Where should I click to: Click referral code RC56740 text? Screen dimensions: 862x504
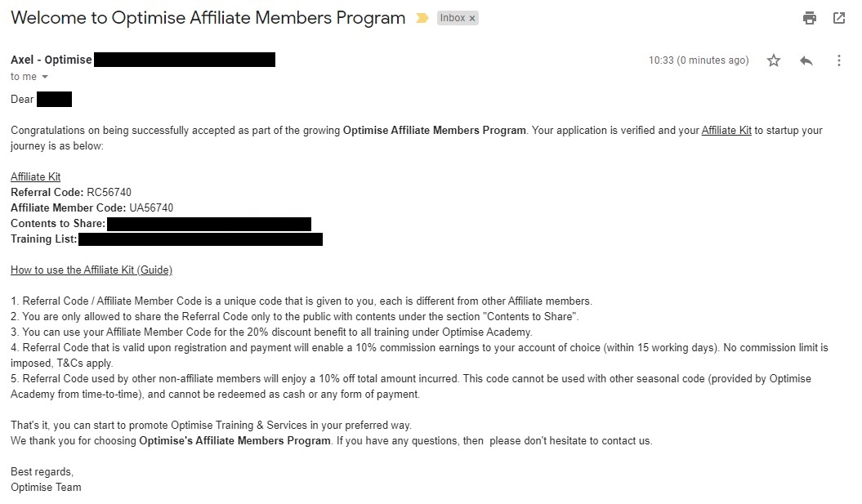[109, 192]
